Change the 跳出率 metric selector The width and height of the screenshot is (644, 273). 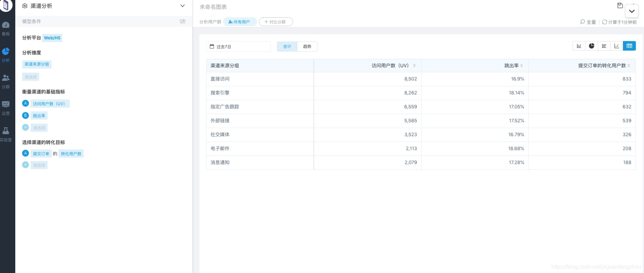coord(39,116)
